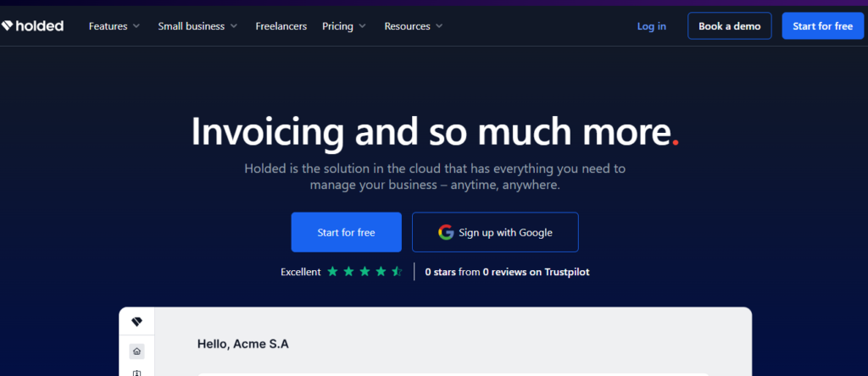Click the hero Start for free button
The height and width of the screenshot is (376, 868).
pyautogui.click(x=346, y=232)
